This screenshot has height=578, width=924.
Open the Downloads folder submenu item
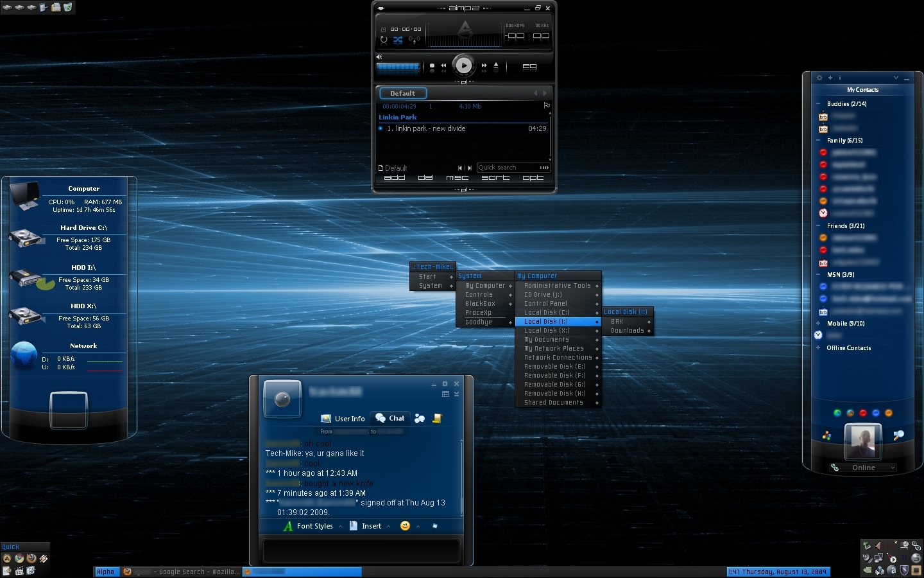628,331
